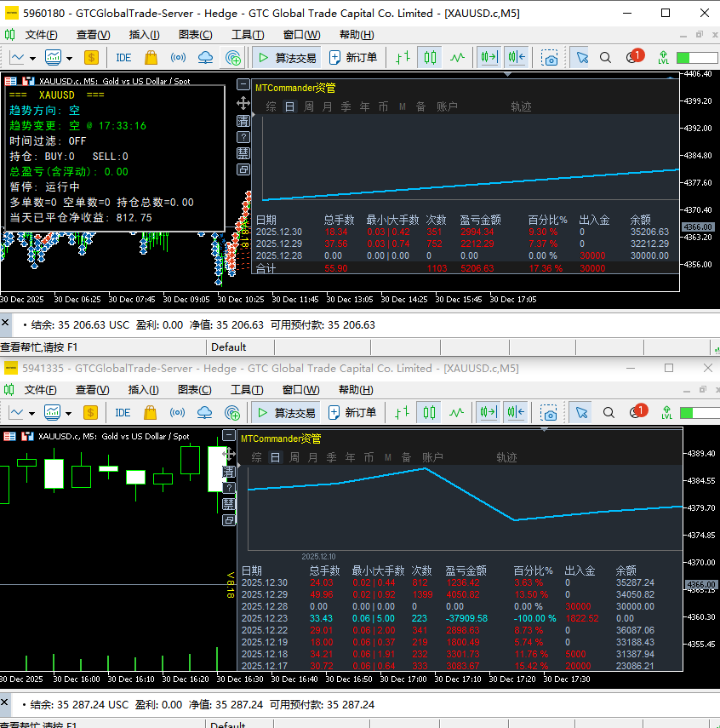720x728 pixels.
Task: Click question mark help icon on top MTCommander panel
Action: pyautogui.click(x=243, y=137)
